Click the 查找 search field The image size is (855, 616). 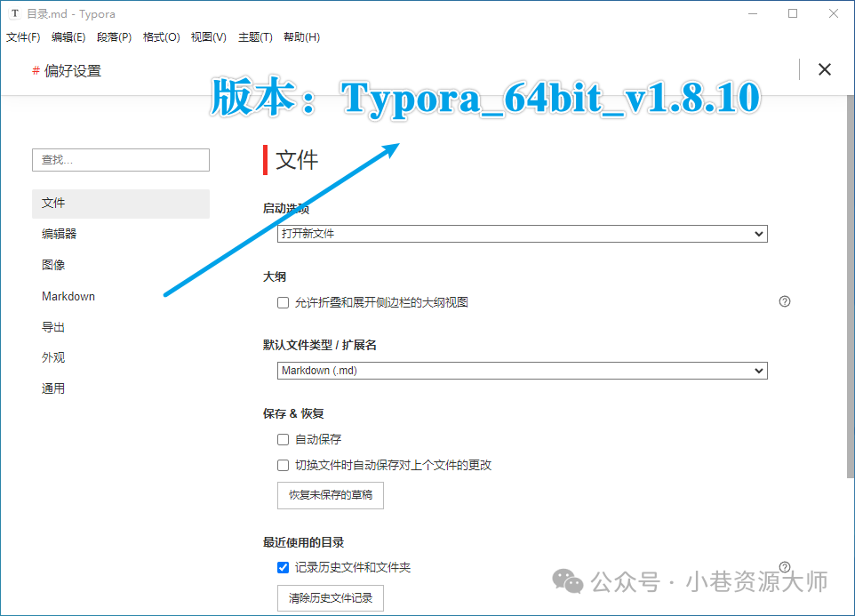point(121,160)
